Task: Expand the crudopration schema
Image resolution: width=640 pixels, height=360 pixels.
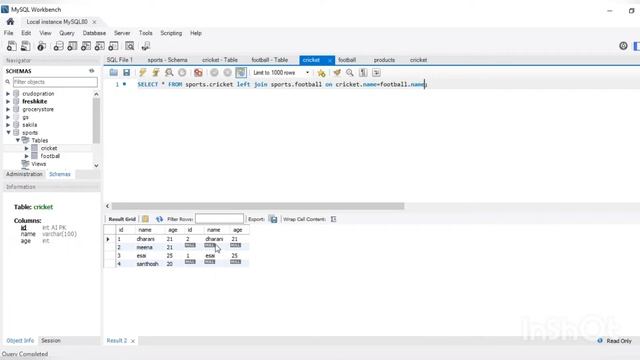Action: (8, 93)
